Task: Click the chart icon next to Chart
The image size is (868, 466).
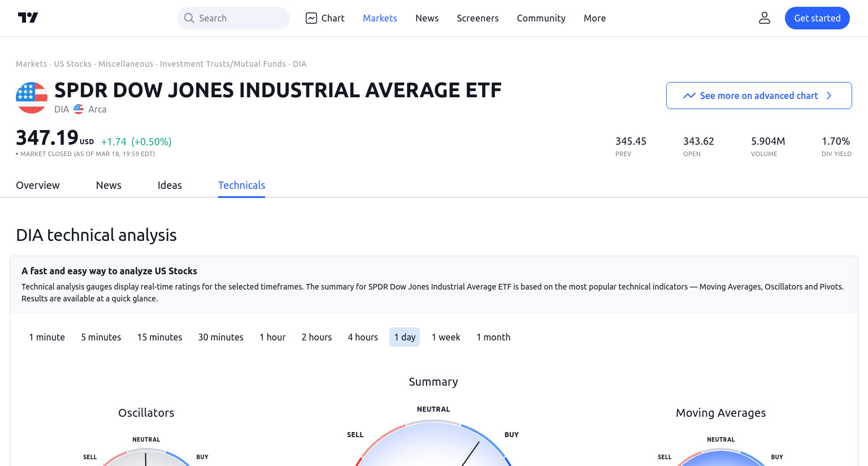Action: (x=311, y=18)
